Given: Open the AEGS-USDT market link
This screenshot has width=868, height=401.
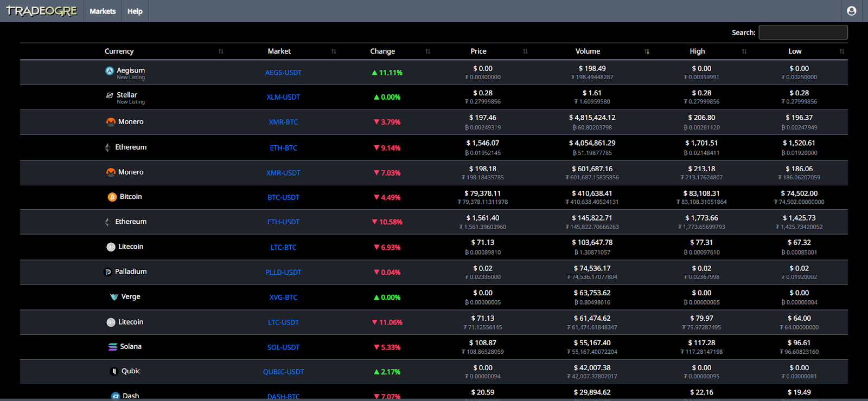Looking at the screenshot, I should click(283, 73).
